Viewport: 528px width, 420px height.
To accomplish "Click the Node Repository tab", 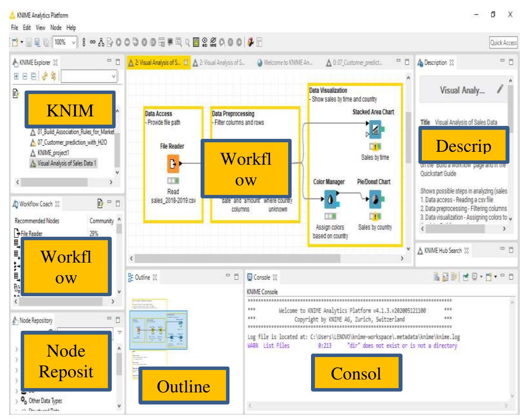I will [x=33, y=320].
